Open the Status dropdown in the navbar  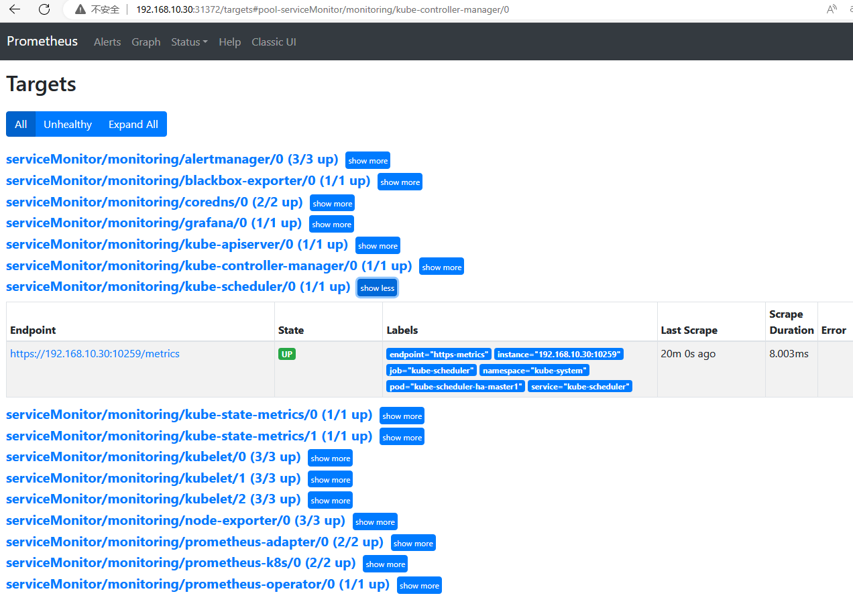click(188, 42)
